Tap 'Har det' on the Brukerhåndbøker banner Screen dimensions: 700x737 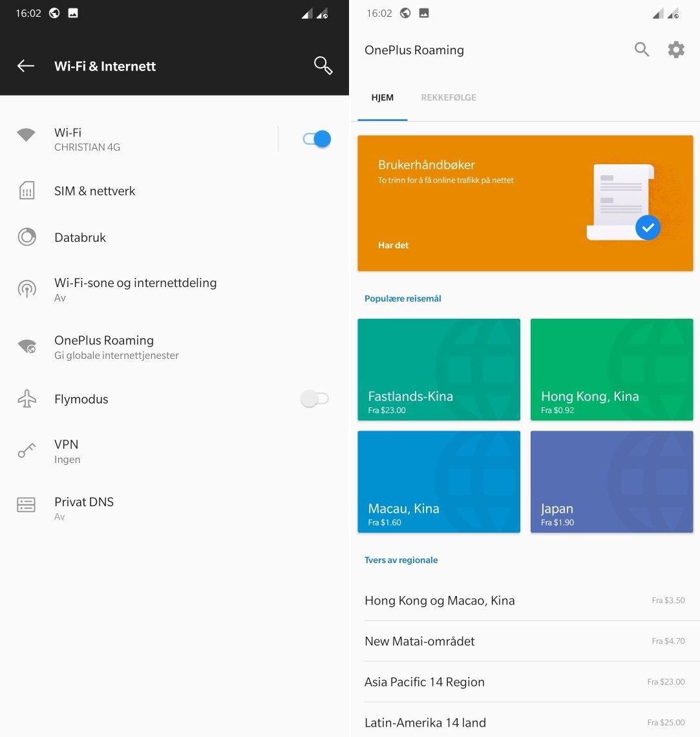pos(394,245)
